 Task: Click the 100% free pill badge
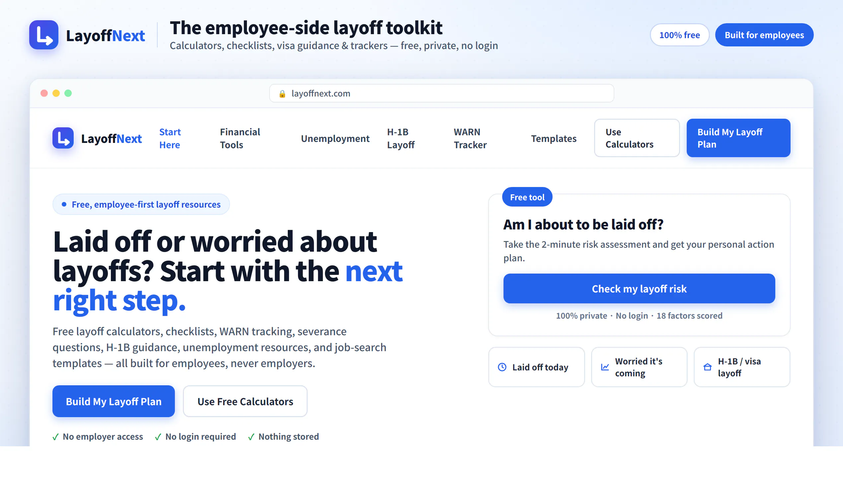(x=679, y=34)
